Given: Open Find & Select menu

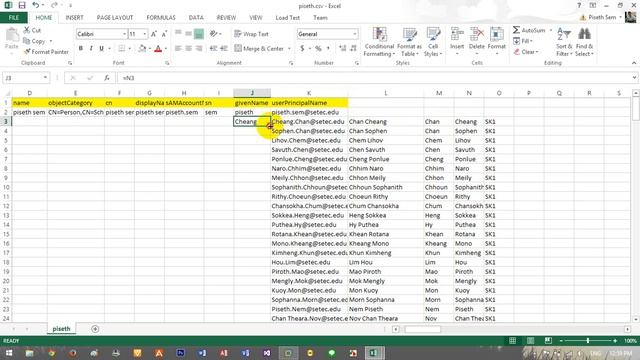Looking at the screenshot, I should (584, 42).
